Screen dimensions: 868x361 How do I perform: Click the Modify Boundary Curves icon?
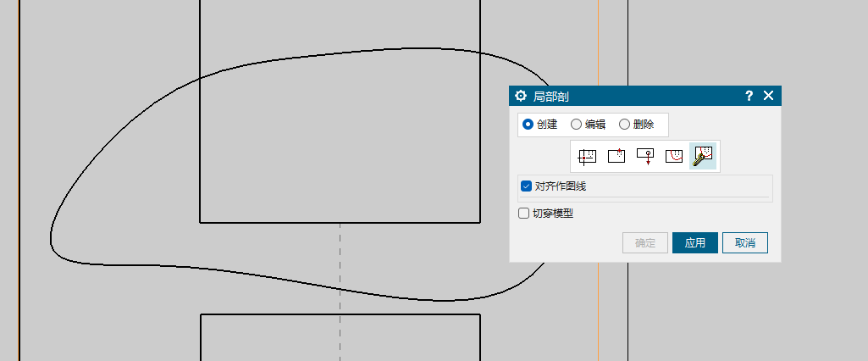point(703,156)
